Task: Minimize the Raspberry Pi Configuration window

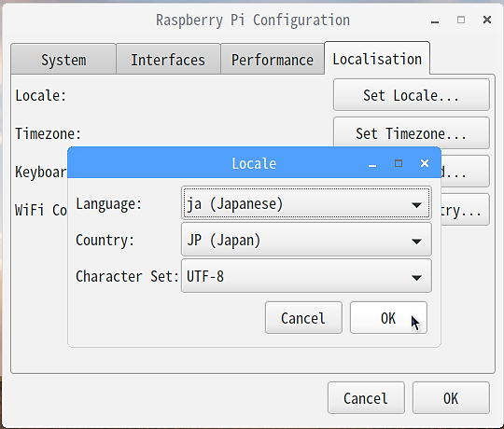Action: click(435, 21)
